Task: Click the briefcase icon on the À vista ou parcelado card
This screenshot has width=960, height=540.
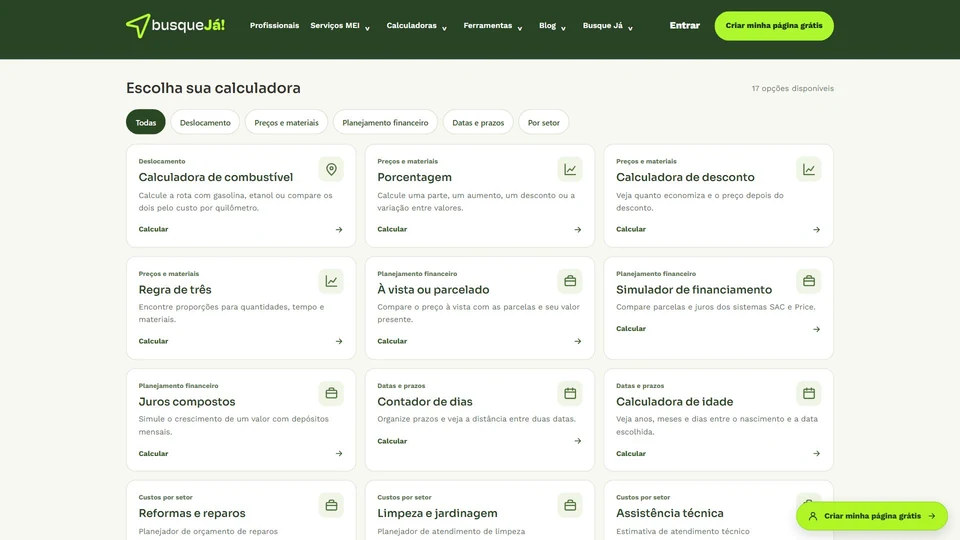Action: point(570,281)
